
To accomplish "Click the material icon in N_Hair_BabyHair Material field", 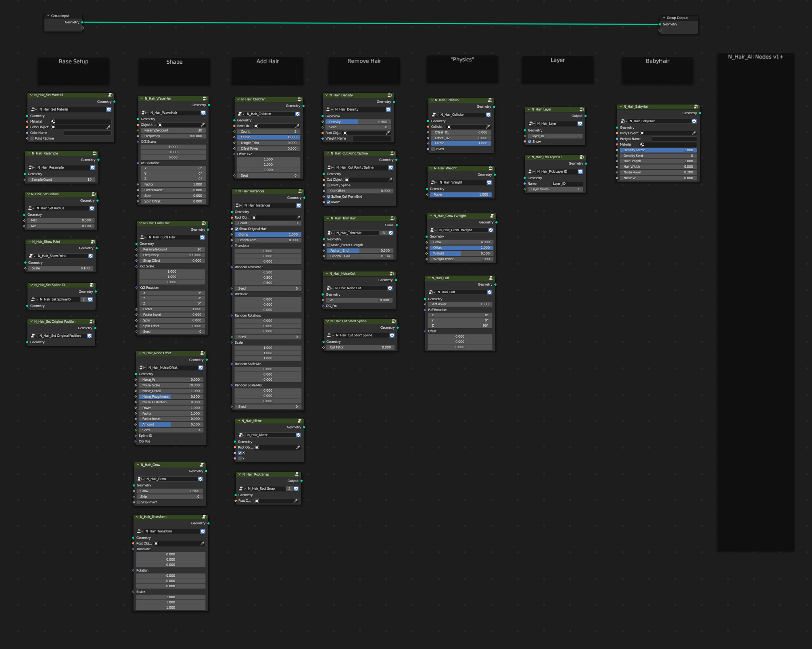I will pyautogui.click(x=642, y=144).
